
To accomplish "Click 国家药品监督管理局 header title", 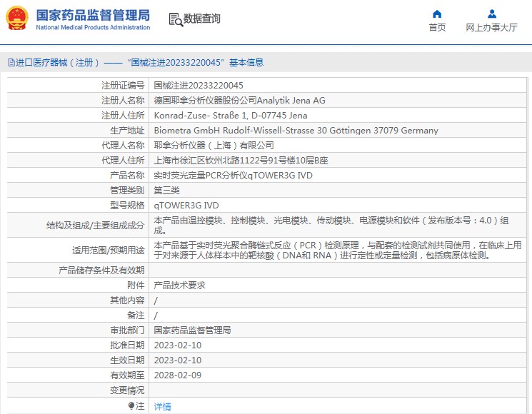I will click(x=93, y=15).
